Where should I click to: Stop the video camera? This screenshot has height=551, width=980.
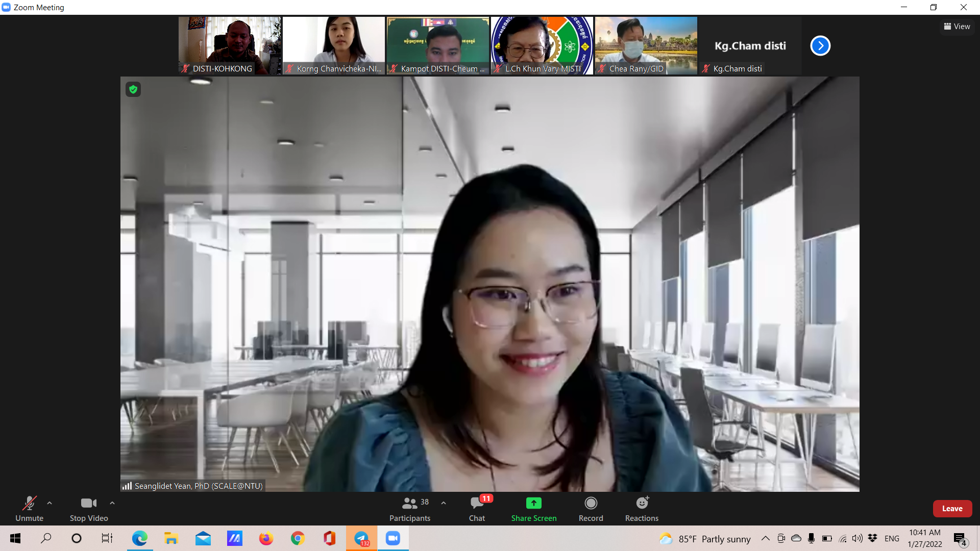click(x=89, y=509)
